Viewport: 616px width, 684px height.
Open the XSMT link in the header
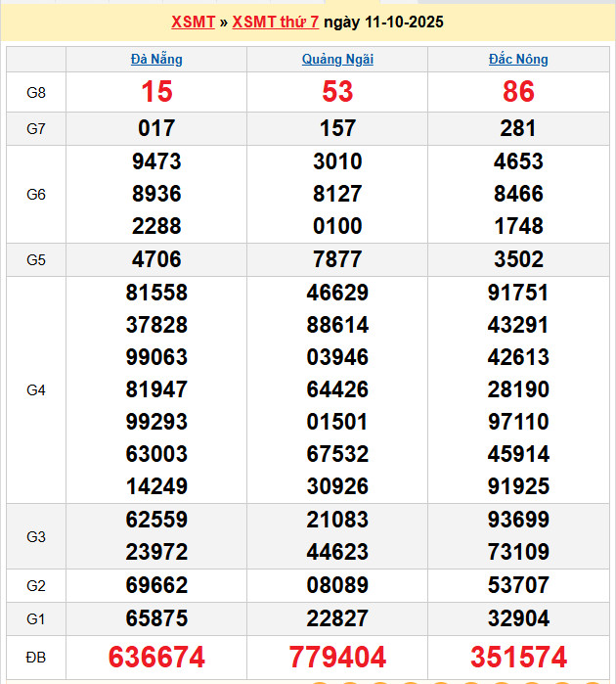193,22
